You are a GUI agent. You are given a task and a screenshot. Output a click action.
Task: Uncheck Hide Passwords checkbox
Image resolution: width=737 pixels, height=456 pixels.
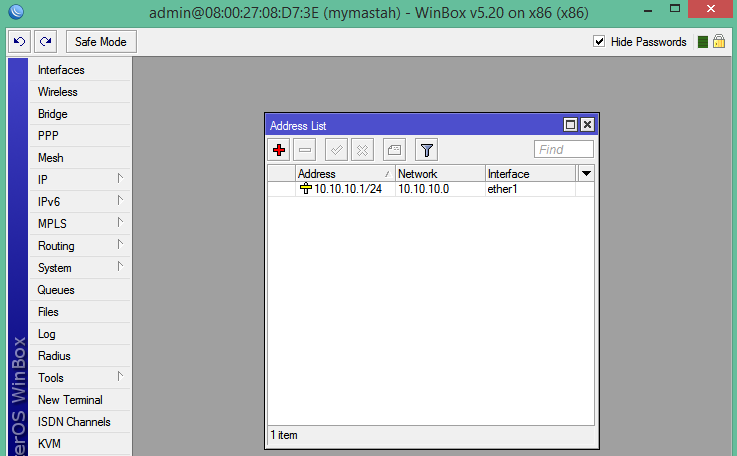coord(599,41)
